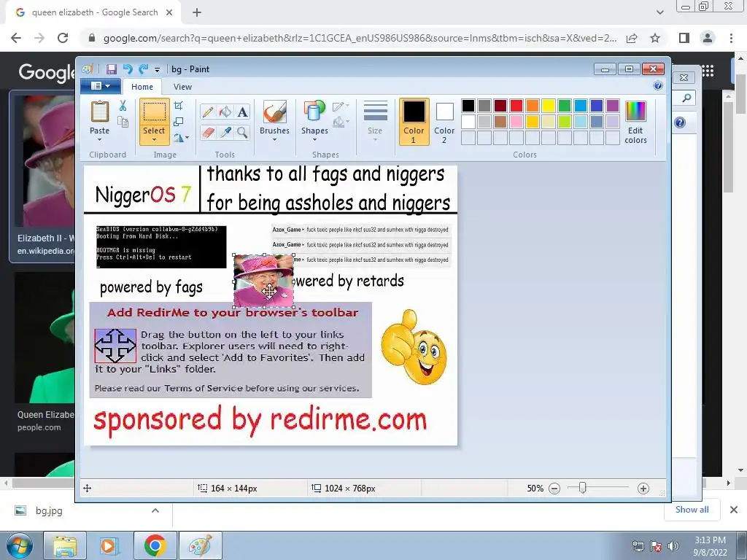The height and width of the screenshot is (560, 747).
Task: Pick the red color swatch
Action: 516,106
